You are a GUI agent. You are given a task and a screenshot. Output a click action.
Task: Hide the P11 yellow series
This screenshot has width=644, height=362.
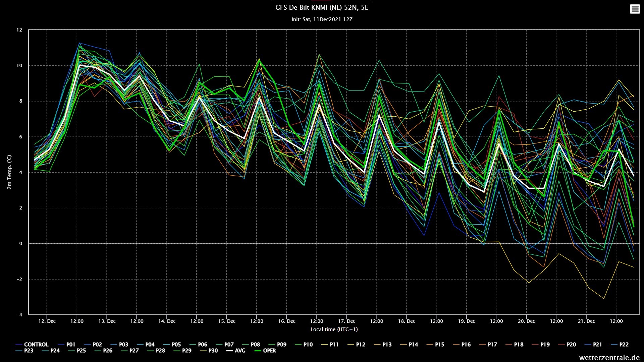pos(330,345)
